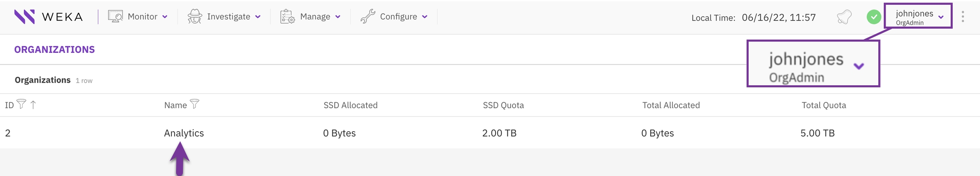Viewport: 980px width, 176px height.
Task: Click the Total Allocated column header
Action: pos(671,105)
